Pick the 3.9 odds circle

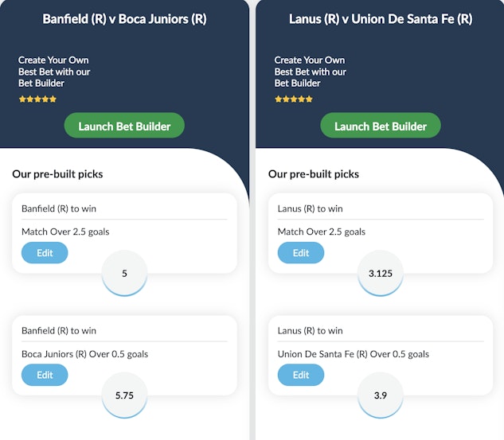381,395
